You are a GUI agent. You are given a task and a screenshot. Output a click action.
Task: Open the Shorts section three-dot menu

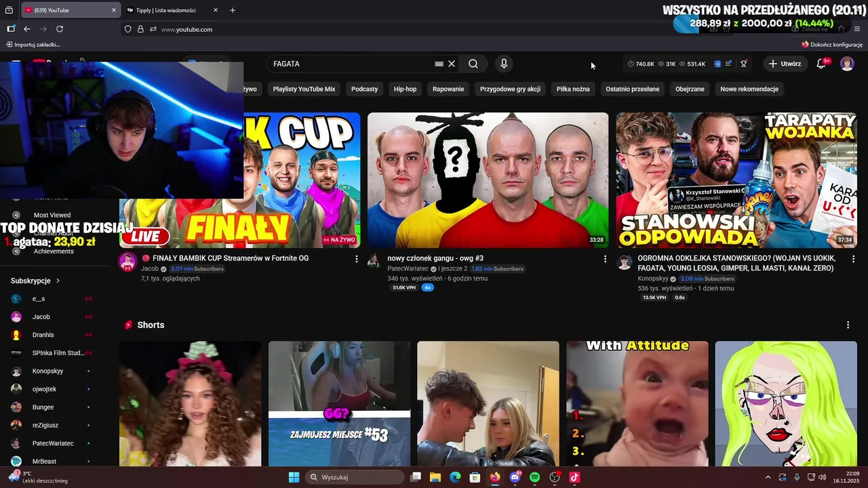point(848,325)
